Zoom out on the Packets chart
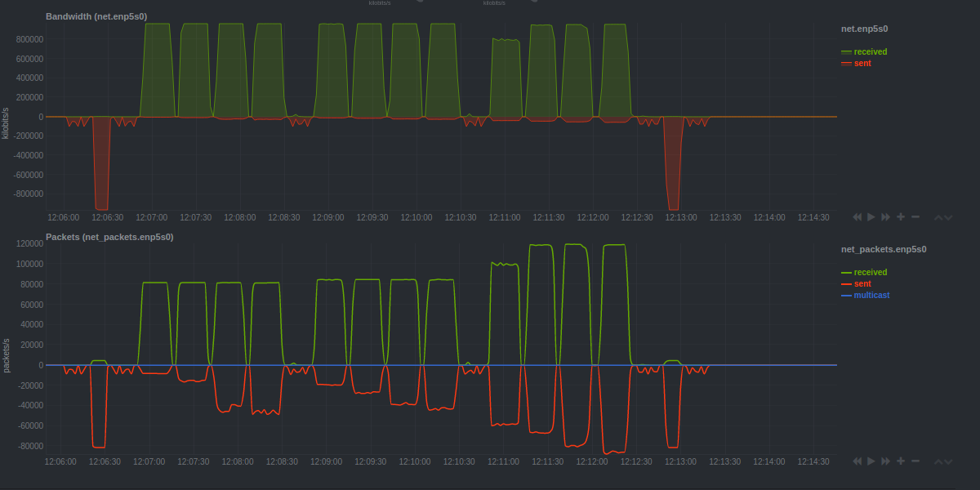Viewport: 980px width, 490px height. point(915,461)
